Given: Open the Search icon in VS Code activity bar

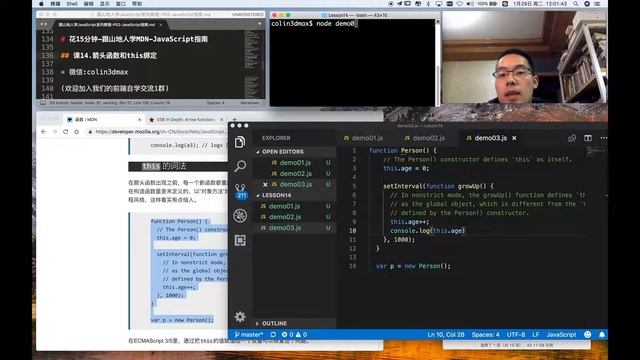Looking at the screenshot, I should click(x=240, y=166).
